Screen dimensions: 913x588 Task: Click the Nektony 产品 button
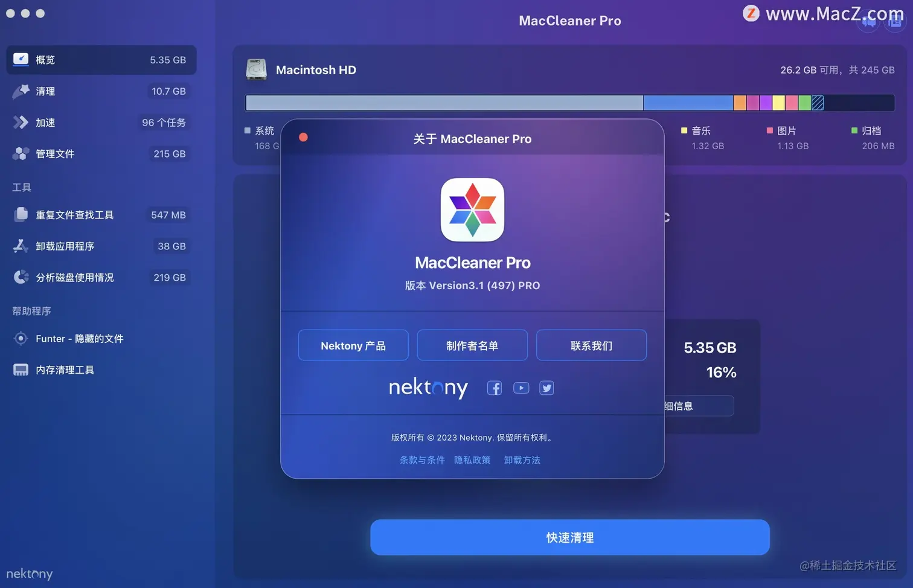[353, 345]
